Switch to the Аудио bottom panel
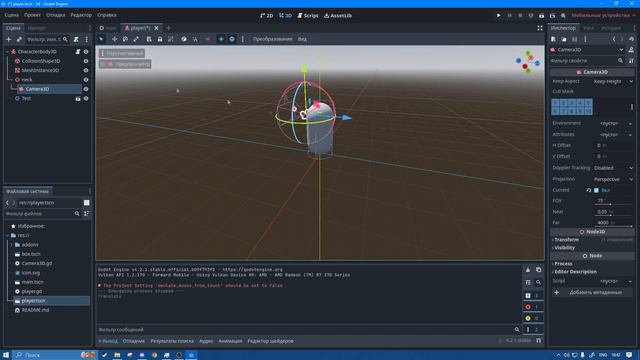640x360 pixels. 206,341
